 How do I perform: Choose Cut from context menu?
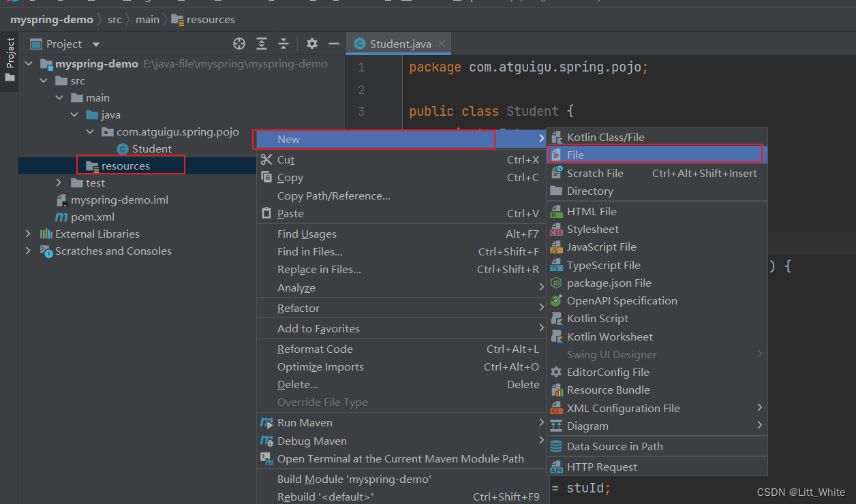[x=402, y=160]
